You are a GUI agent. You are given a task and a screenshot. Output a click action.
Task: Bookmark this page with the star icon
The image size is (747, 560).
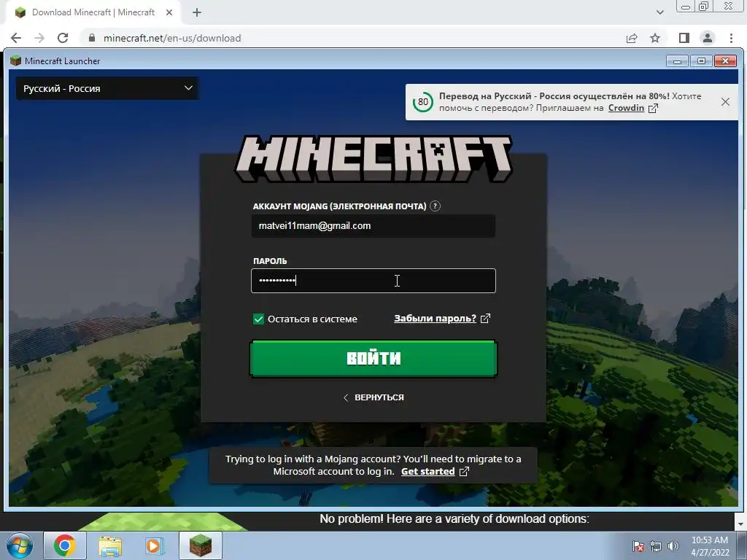[655, 38]
